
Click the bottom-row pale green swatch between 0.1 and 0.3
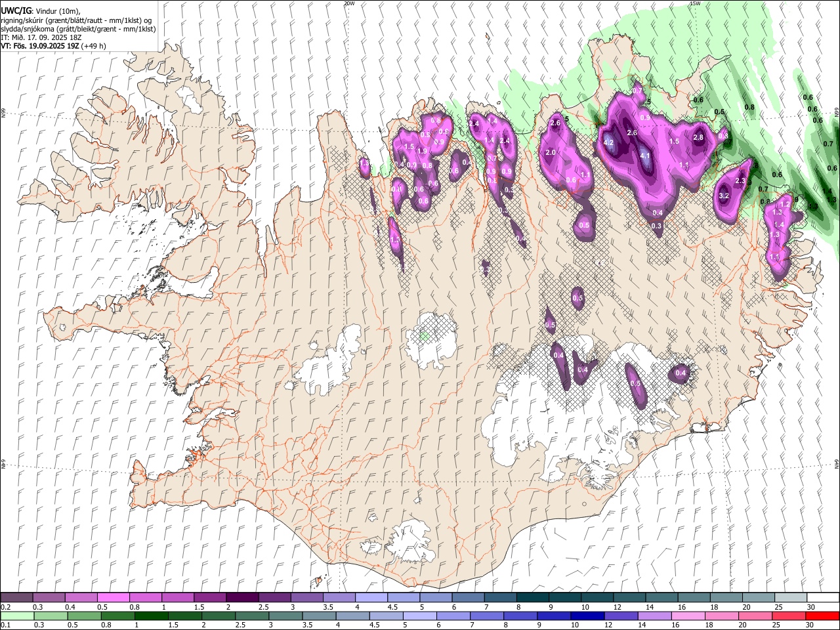18,616
